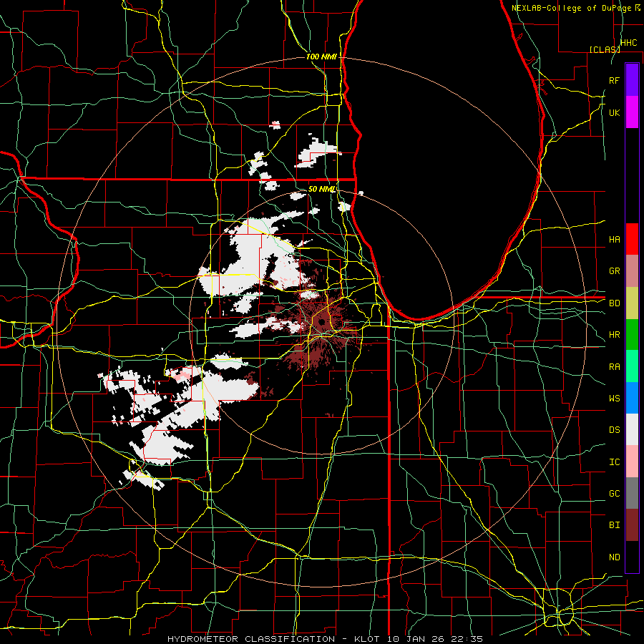Click the white DS legend color block

[632, 429]
